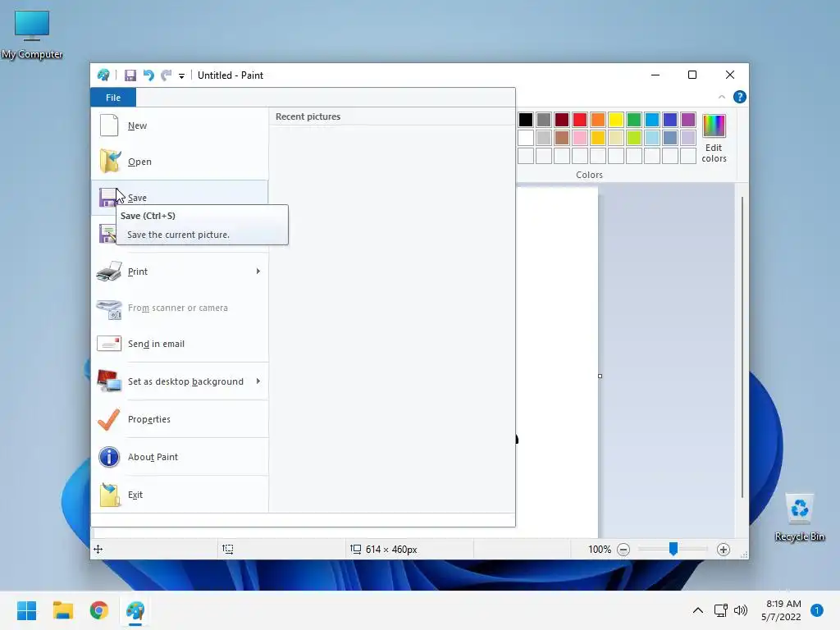
Task: Click the canvas right-edge resize handle
Action: click(x=600, y=376)
